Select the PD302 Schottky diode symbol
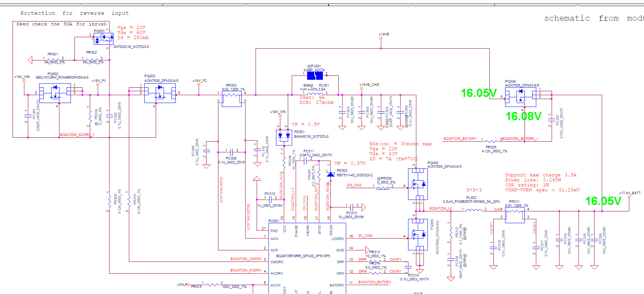 pos(330,174)
